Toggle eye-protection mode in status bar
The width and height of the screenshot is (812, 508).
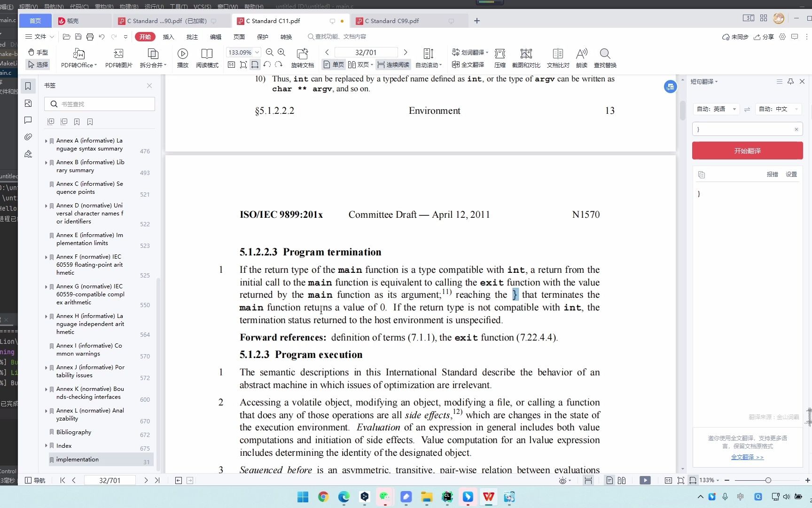[564, 480]
